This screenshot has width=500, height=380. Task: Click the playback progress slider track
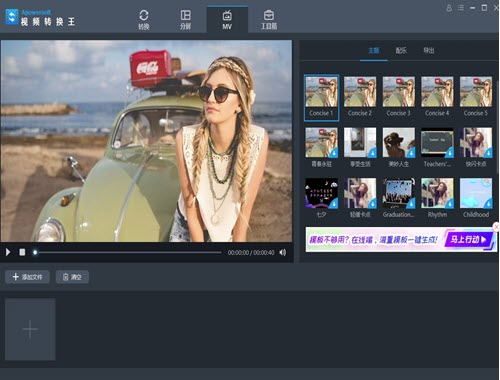[x=128, y=252]
